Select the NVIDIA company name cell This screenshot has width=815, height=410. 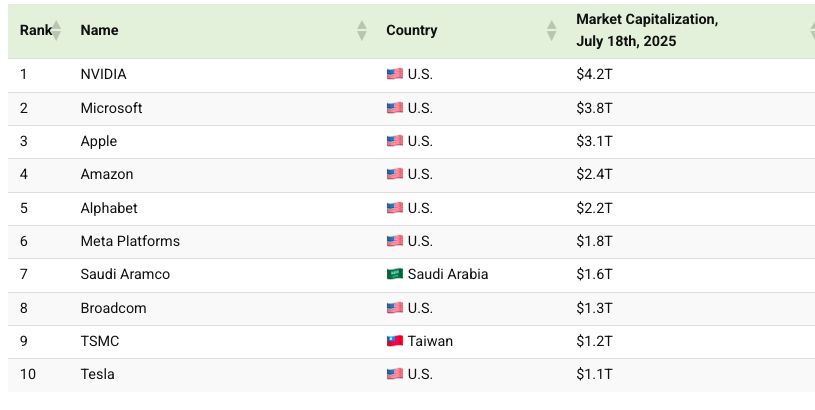[x=103, y=74]
